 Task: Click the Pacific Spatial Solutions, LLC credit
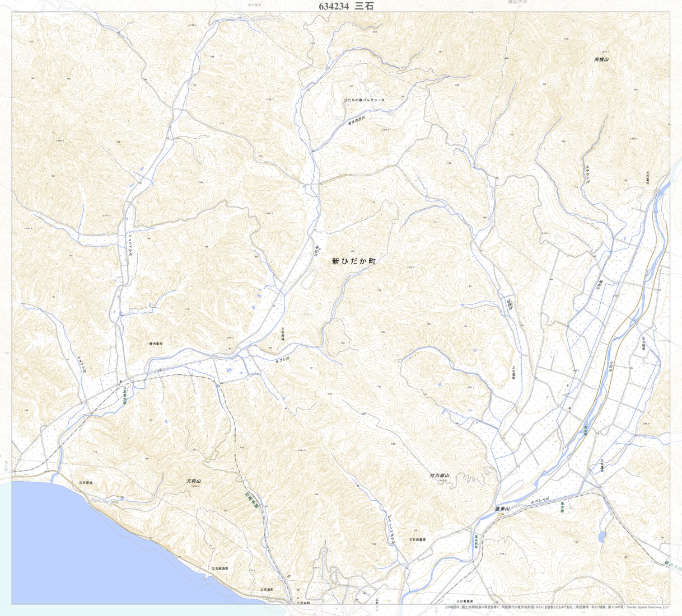648,607
